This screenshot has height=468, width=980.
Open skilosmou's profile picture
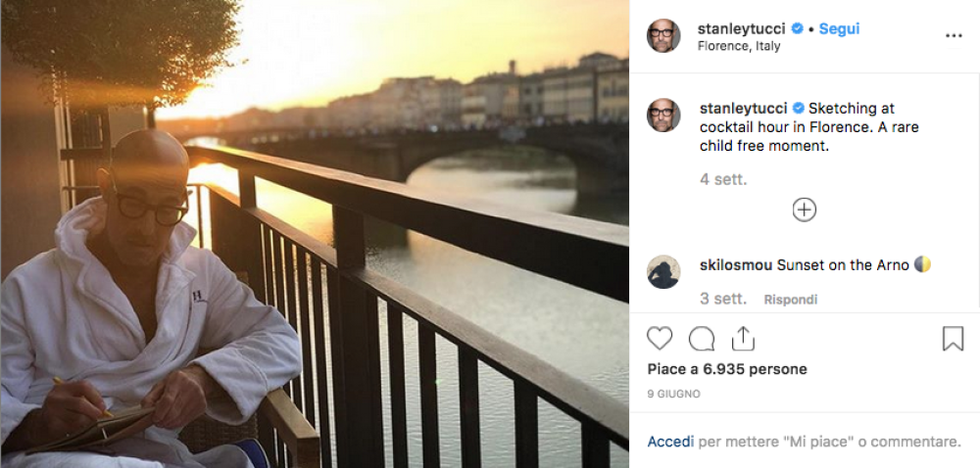point(663,271)
